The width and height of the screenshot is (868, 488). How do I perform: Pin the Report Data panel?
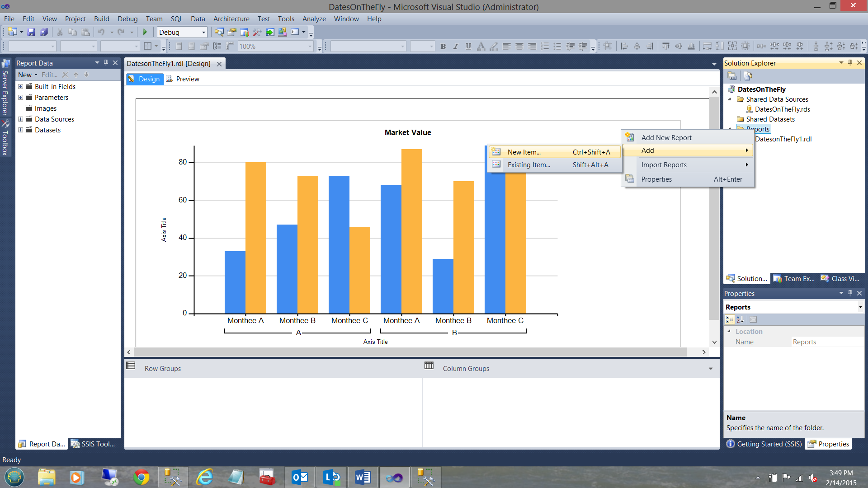(x=106, y=63)
